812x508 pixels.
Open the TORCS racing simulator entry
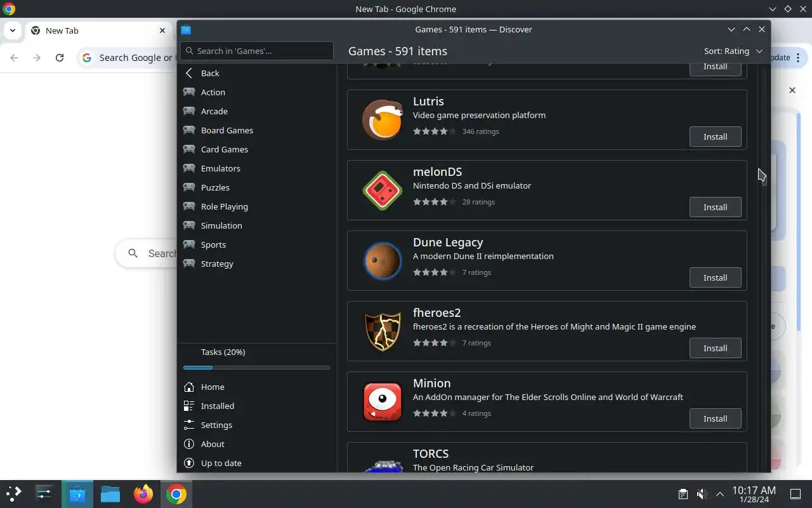pos(547,457)
